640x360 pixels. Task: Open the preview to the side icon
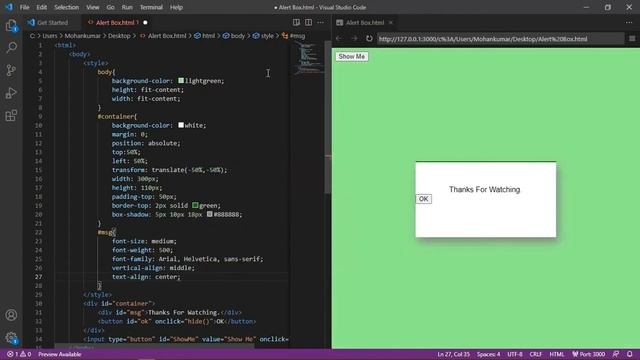(296, 22)
